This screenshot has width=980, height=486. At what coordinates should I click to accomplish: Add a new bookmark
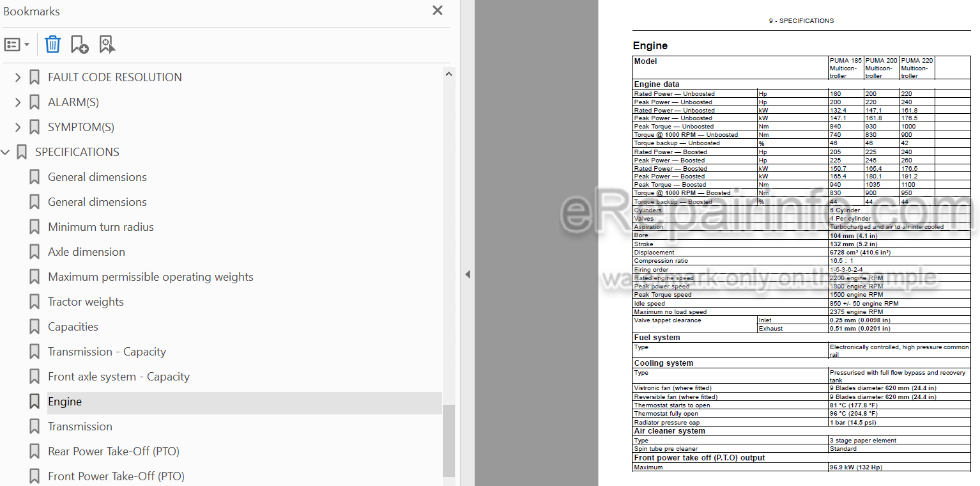pos(80,45)
